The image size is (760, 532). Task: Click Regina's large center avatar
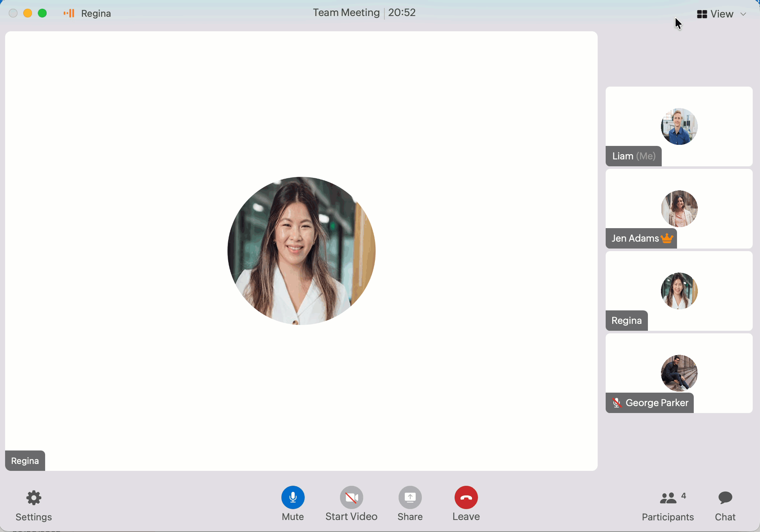(301, 251)
